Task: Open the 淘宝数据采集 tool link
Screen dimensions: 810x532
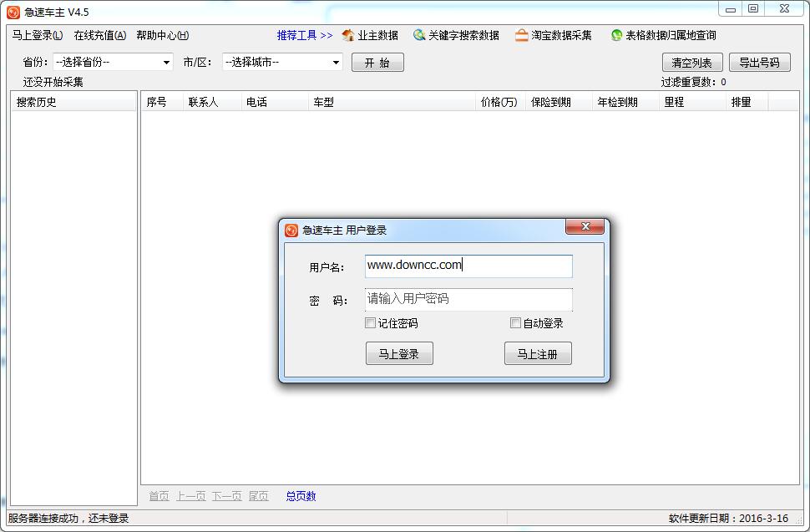Action: coord(554,35)
